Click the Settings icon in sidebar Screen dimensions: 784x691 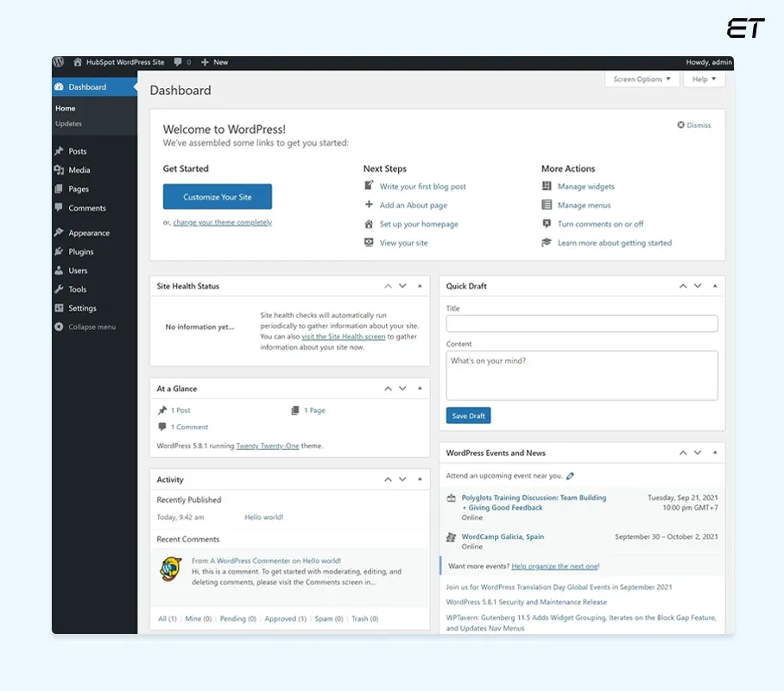pyautogui.click(x=59, y=307)
